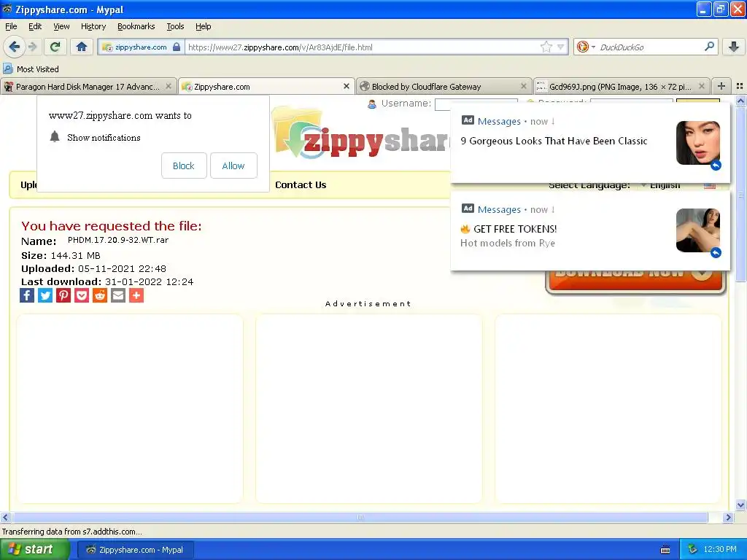Click the address bar URL field
This screenshot has height=560, width=747.
[362, 47]
